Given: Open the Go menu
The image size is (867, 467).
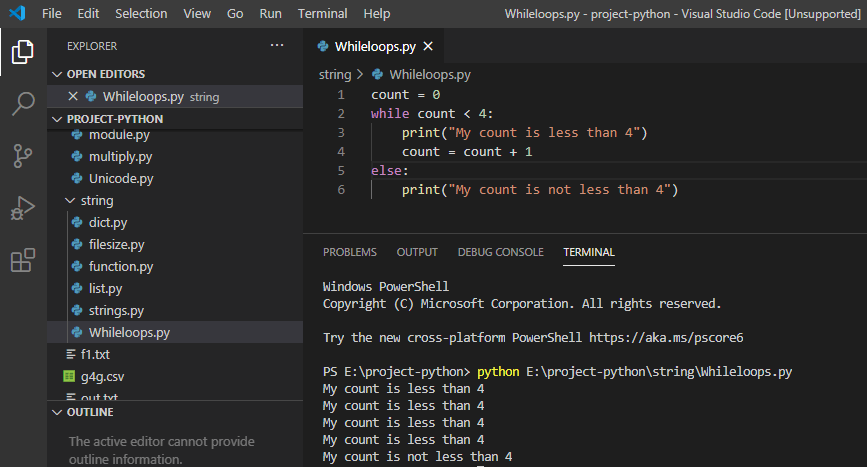Looking at the screenshot, I should [235, 13].
